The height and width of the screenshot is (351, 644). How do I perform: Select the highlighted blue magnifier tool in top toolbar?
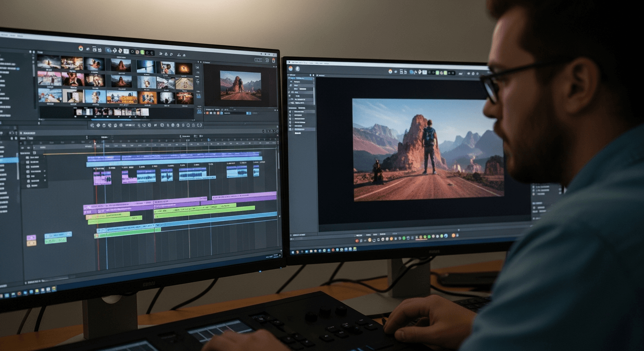[108, 50]
